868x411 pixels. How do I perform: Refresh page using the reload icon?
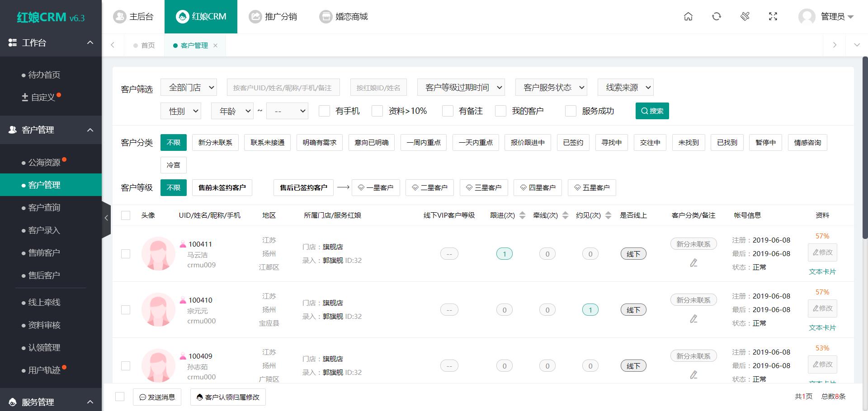[x=717, y=17]
